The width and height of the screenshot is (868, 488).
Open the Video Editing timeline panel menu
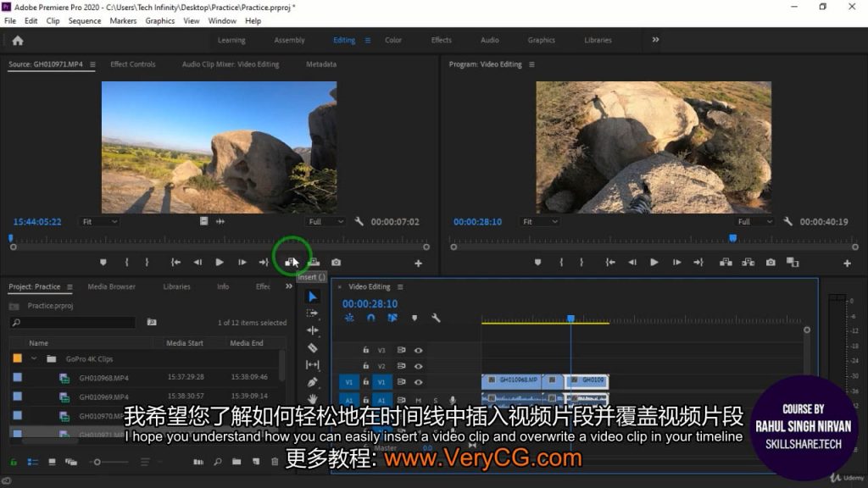(x=400, y=287)
